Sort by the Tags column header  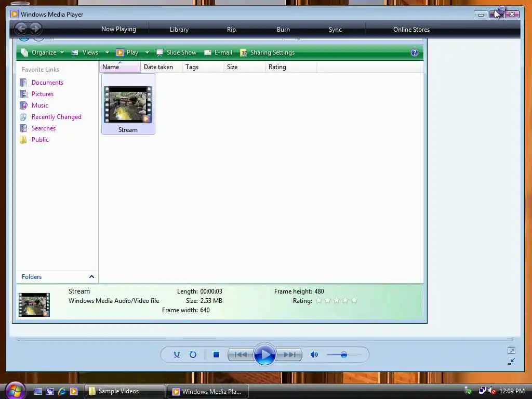pyautogui.click(x=203, y=67)
